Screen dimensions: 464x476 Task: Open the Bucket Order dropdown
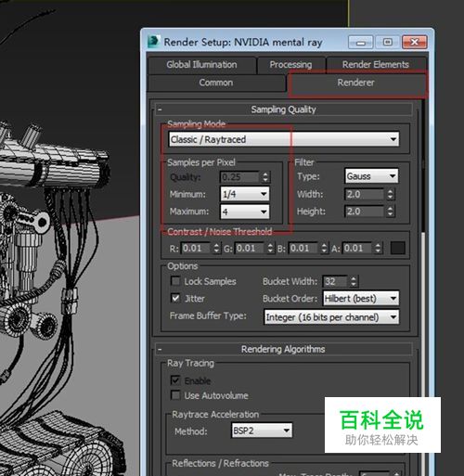(x=361, y=299)
